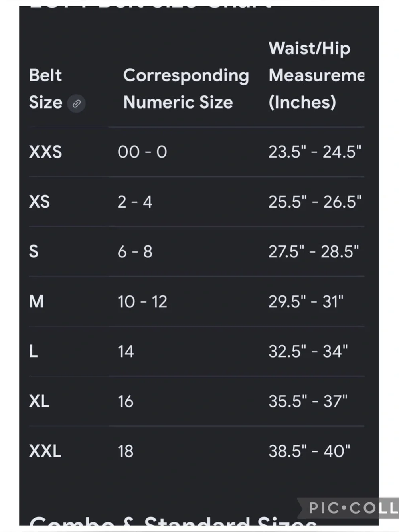
Task: Click numeric size 10 - 12
Action: point(142,302)
